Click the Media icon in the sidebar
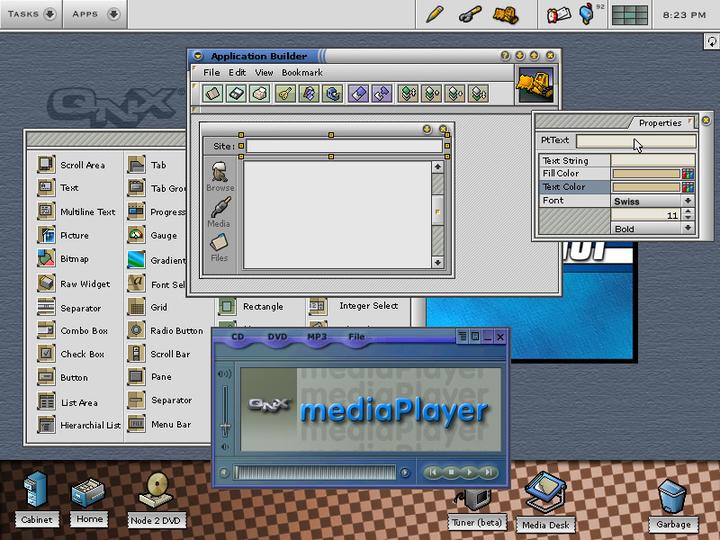The width and height of the screenshot is (720, 540). [x=219, y=210]
